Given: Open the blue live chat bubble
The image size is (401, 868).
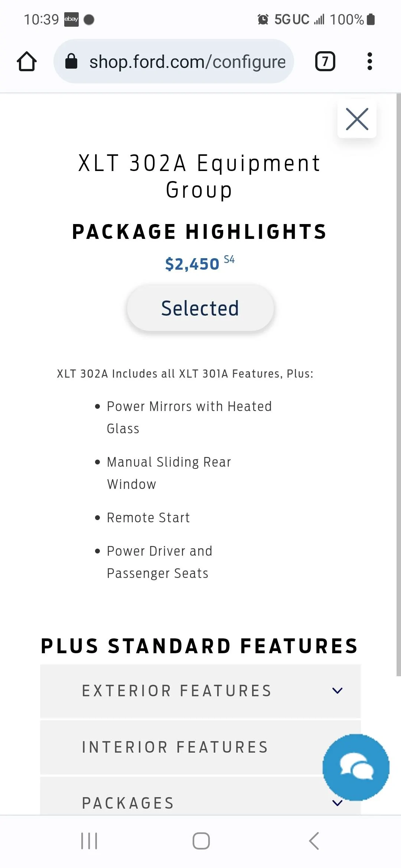Looking at the screenshot, I should point(356,767).
